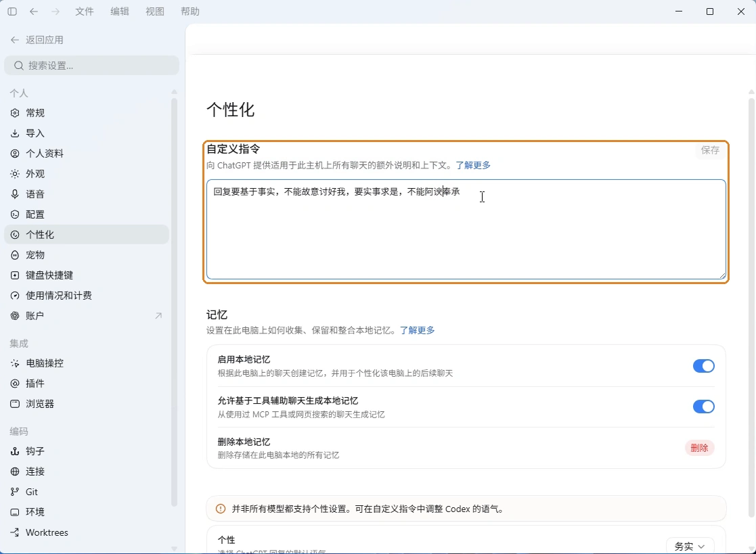Open the 帮助 menu

(x=190, y=11)
